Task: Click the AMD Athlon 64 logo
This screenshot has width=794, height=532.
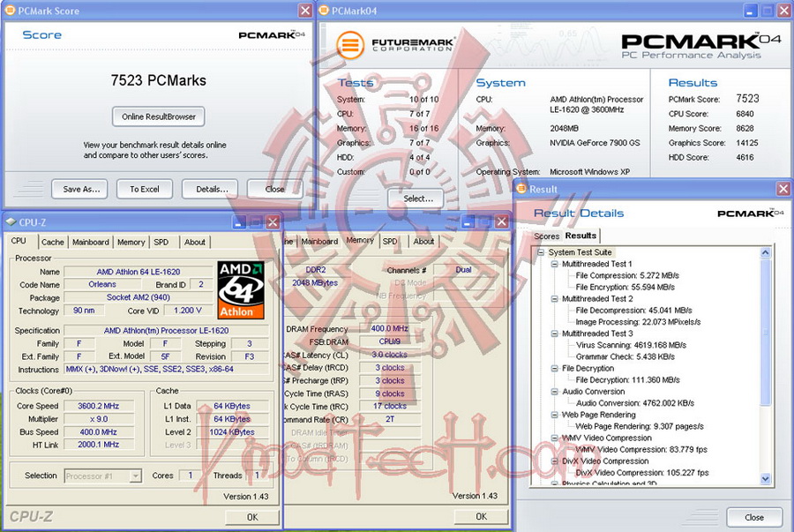Action: pyautogui.click(x=241, y=290)
